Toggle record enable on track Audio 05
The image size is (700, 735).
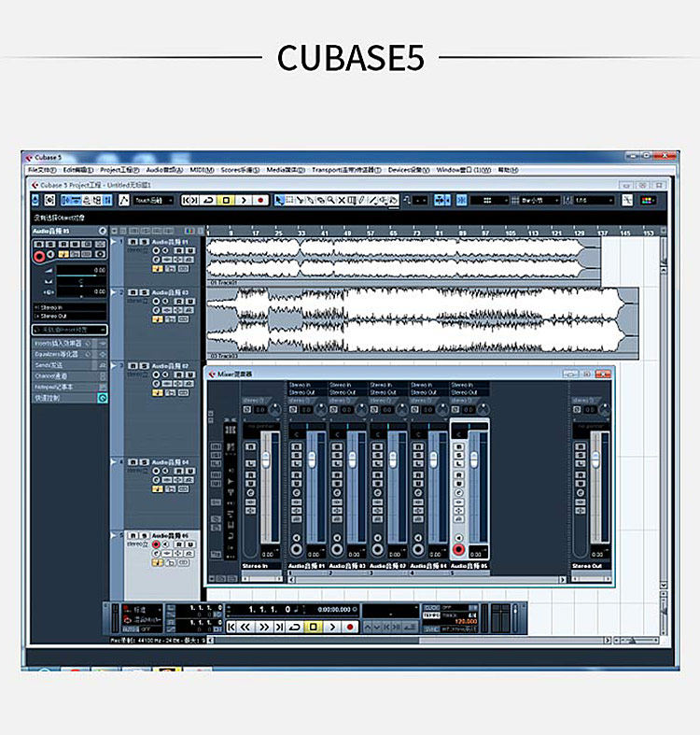tap(156, 544)
